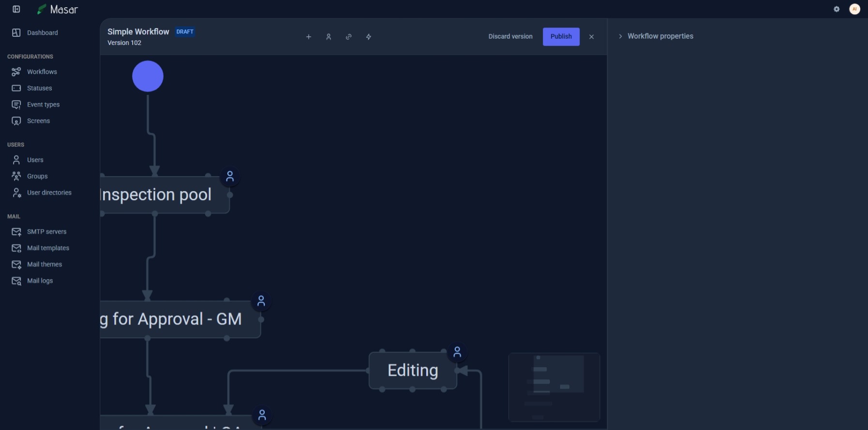Click user badge on Editing node

coord(457,353)
